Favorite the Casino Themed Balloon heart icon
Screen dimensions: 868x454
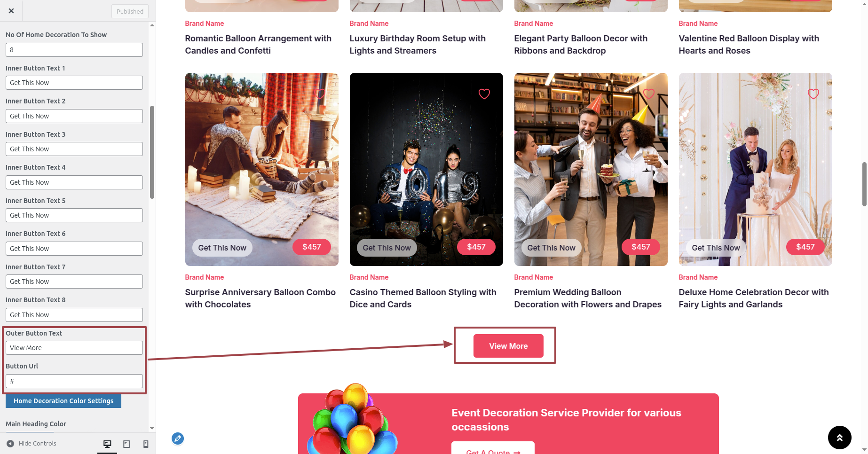coord(484,94)
